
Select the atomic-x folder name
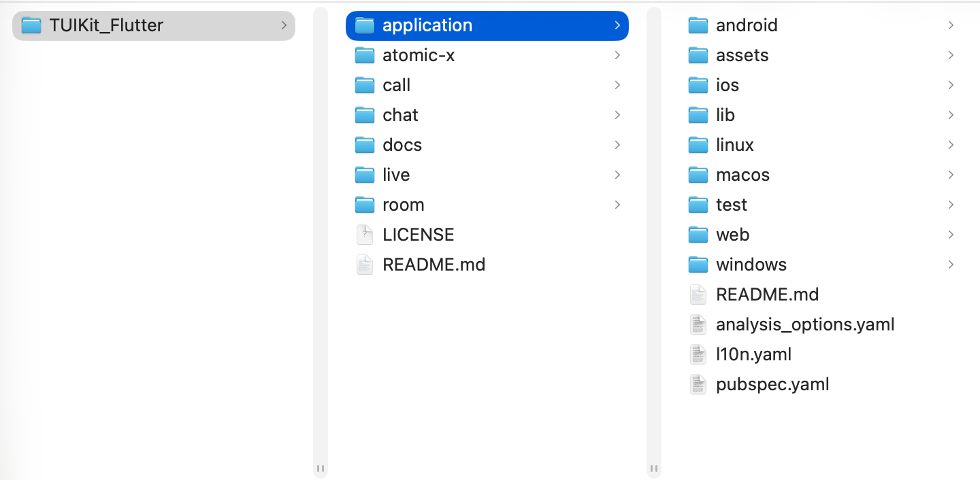click(419, 56)
